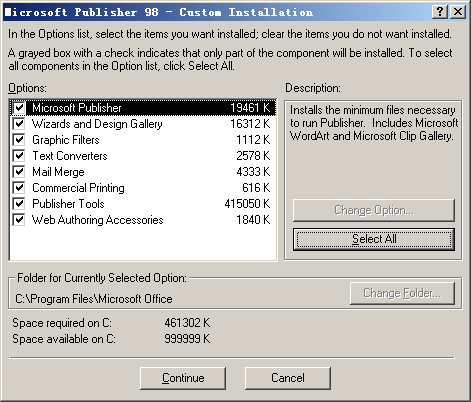This screenshot has width=471, height=402.
Task: Select the Publisher Tools list row
Action: coord(143,204)
